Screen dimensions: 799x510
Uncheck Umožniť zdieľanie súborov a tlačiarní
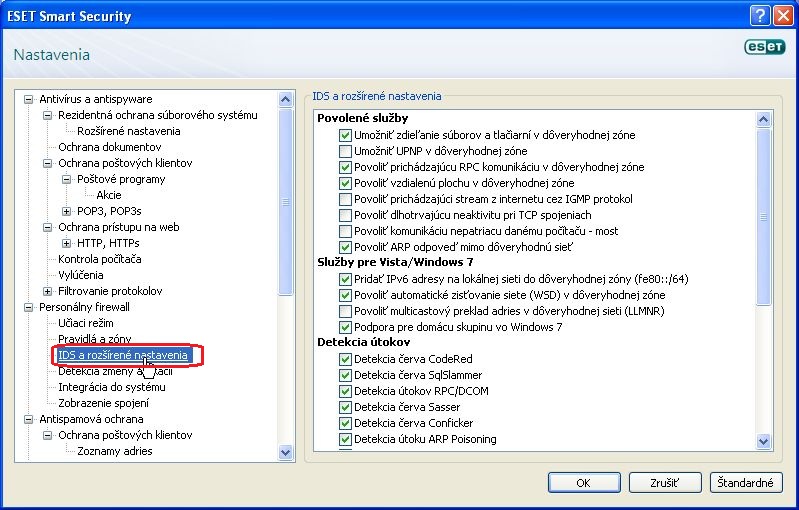pos(345,136)
